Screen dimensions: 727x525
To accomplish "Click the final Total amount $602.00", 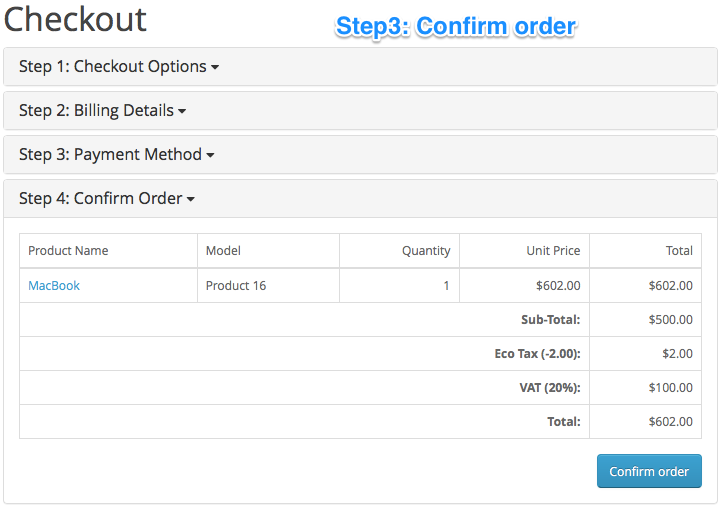I will (x=670, y=422).
